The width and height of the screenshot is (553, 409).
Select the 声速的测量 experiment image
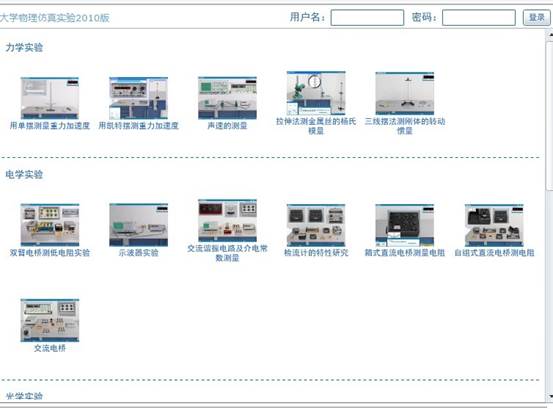(227, 98)
